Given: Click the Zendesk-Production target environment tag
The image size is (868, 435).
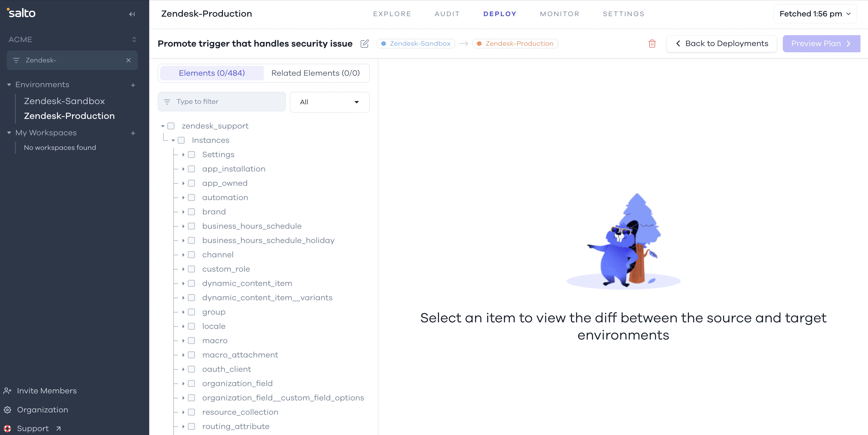Looking at the screenshot, I should [515, 43].
